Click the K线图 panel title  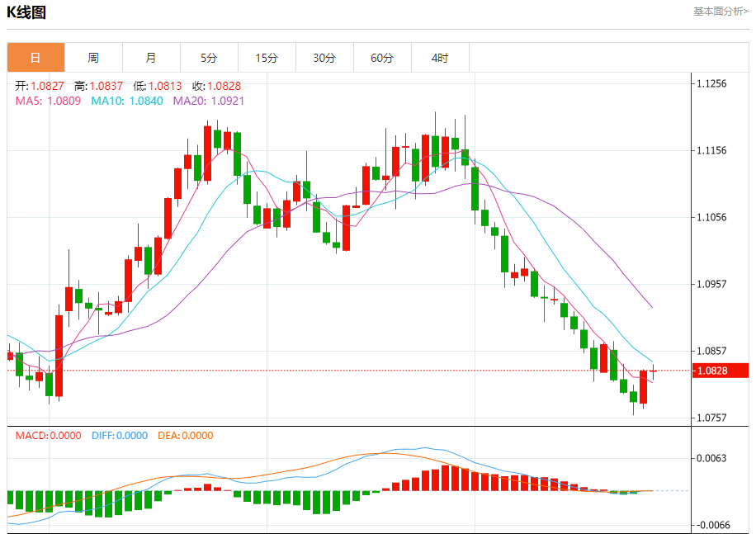[x=26, y=12]
